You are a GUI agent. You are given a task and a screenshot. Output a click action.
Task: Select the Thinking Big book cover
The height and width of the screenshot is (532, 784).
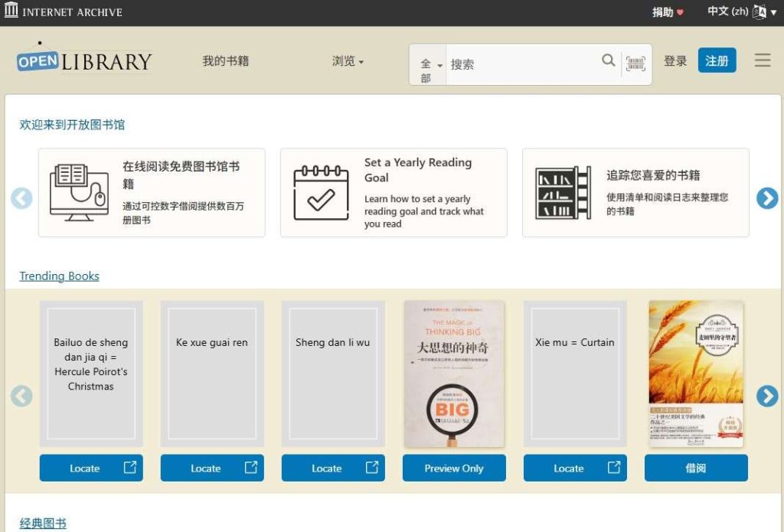(453, 374)
